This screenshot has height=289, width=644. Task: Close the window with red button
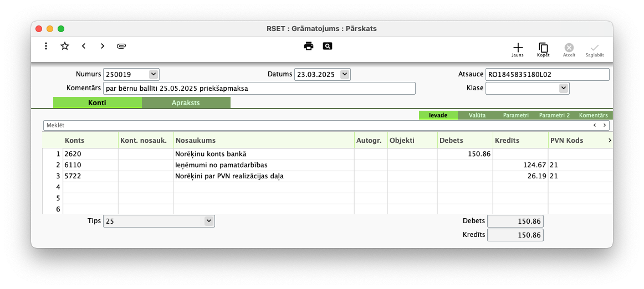[x=39, y=29]
